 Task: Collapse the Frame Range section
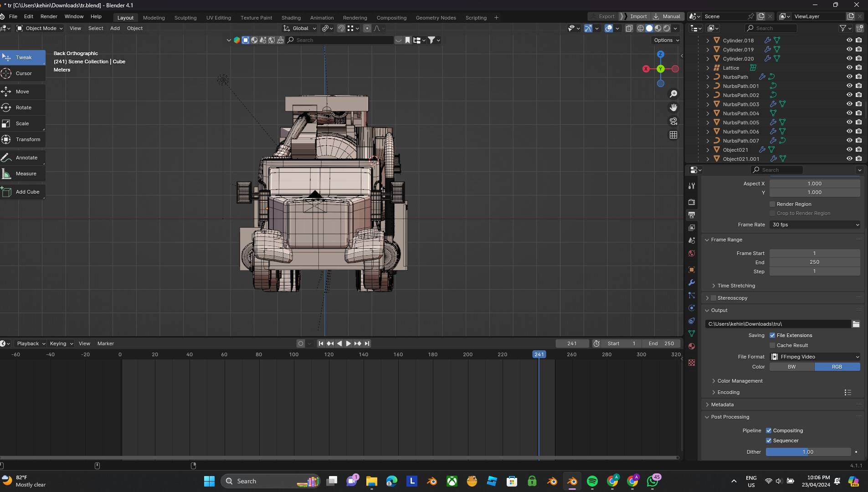tap(707, 240)
